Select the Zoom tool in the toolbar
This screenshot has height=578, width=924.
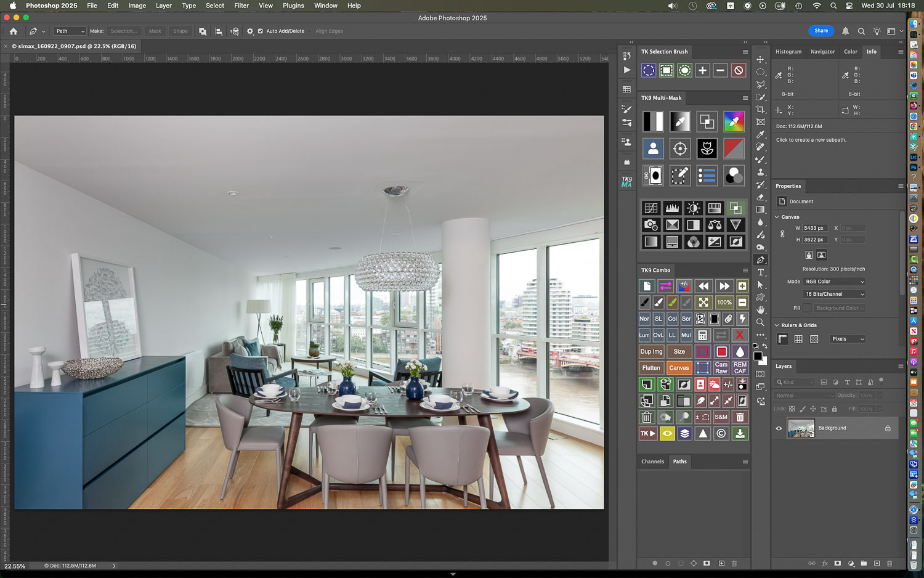pos(761,322)
